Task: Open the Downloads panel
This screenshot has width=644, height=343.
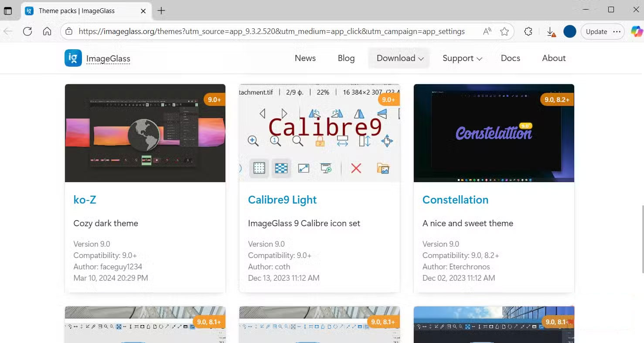Action: (x=551, y=31)
